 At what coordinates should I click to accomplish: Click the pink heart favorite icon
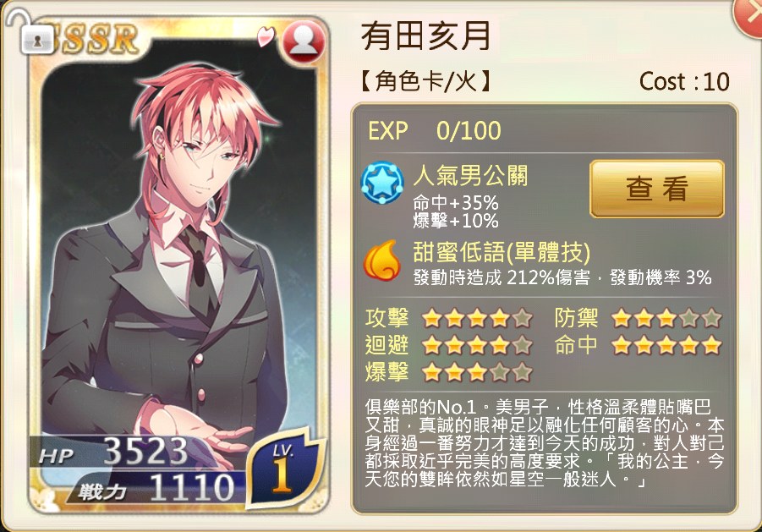[x=266, y=36]
